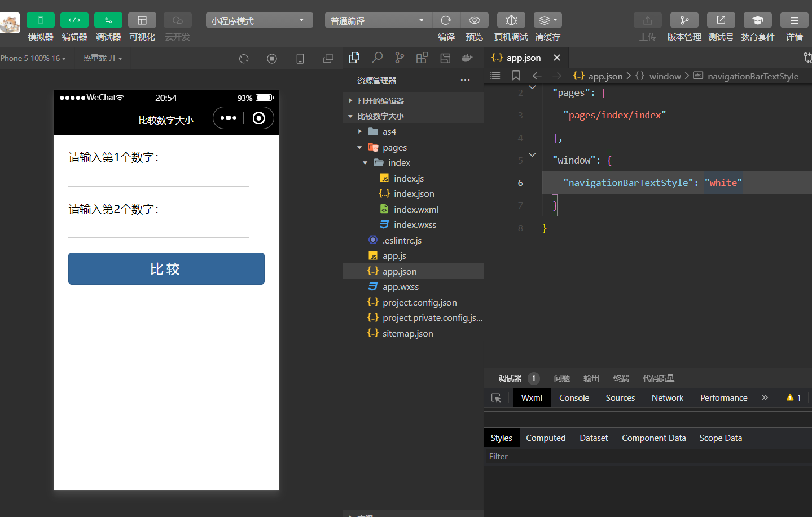
Task: Click the element inspector select icon
Action: [496, 398]
